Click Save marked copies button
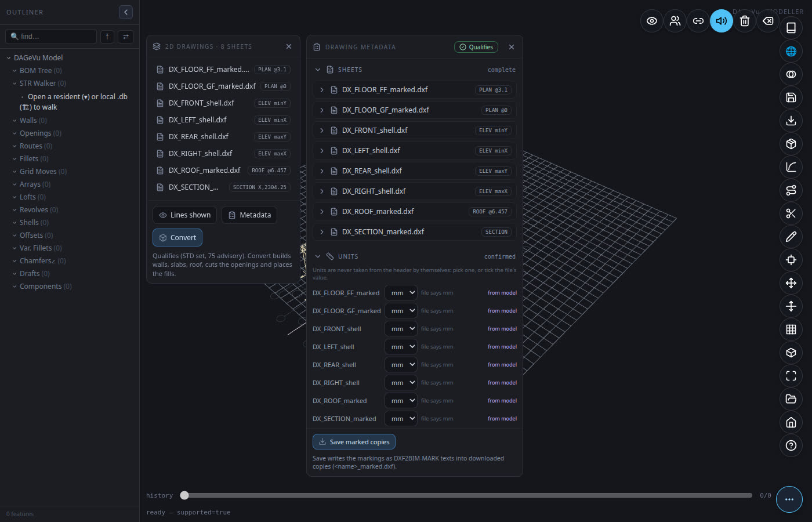This screenshot has width=812, height=522. point(354,442)
